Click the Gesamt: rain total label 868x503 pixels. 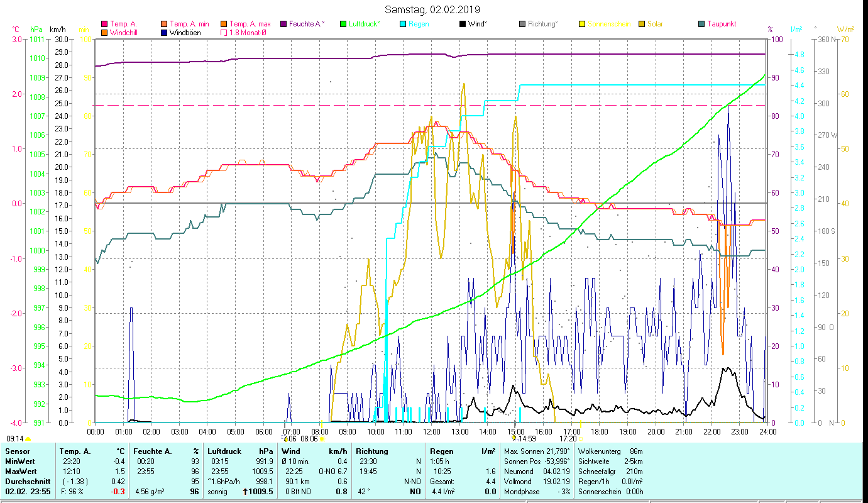(x=442, y=482)
